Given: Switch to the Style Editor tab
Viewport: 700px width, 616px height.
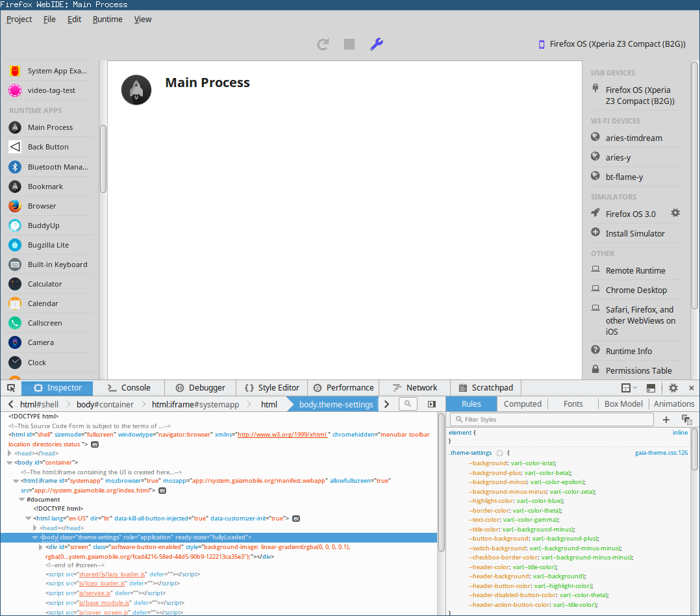Looking at the screenshot, I should (272, 388).
